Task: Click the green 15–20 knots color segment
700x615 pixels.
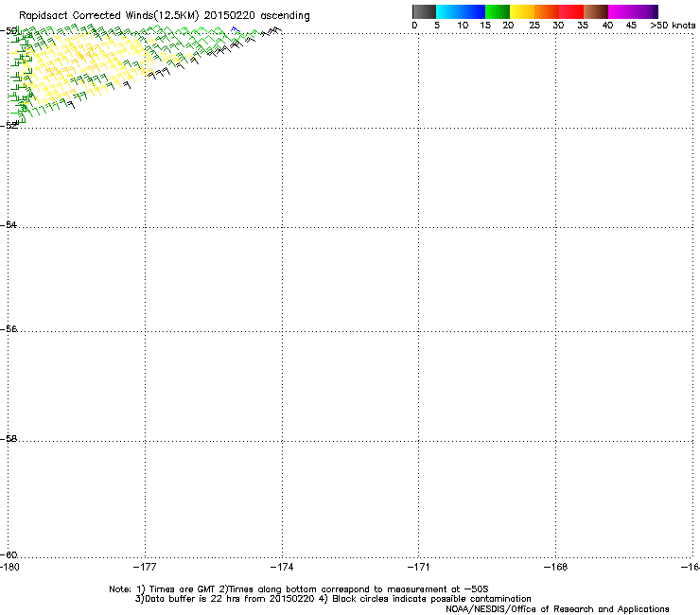Action: coord(498,11)
